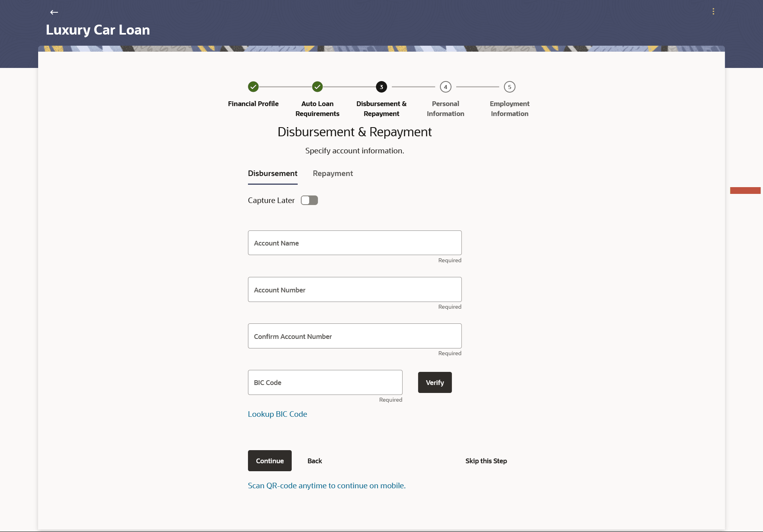The width and height of the screenshot is (763, 532).
Task: Open the Lookup BIC Code link
Action: tap(277, 414)
